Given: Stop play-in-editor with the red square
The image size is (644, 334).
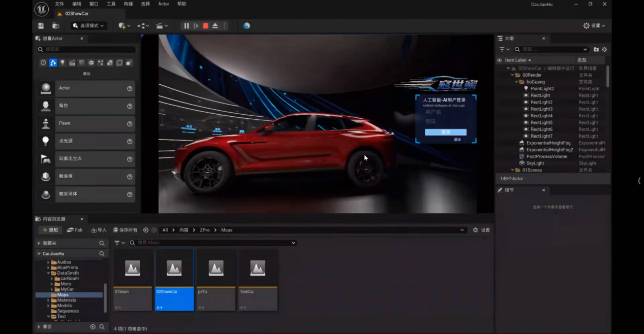Looking at the screenshot, I should tap(205, 26).
